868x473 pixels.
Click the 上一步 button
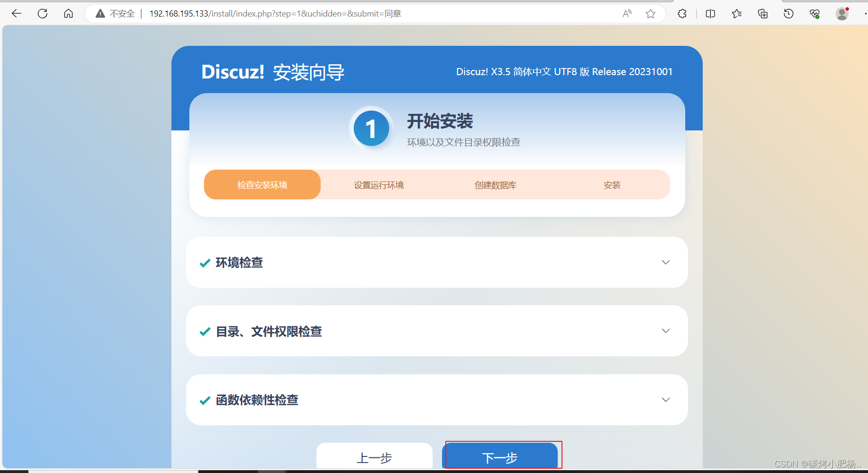tap(374, 456)
